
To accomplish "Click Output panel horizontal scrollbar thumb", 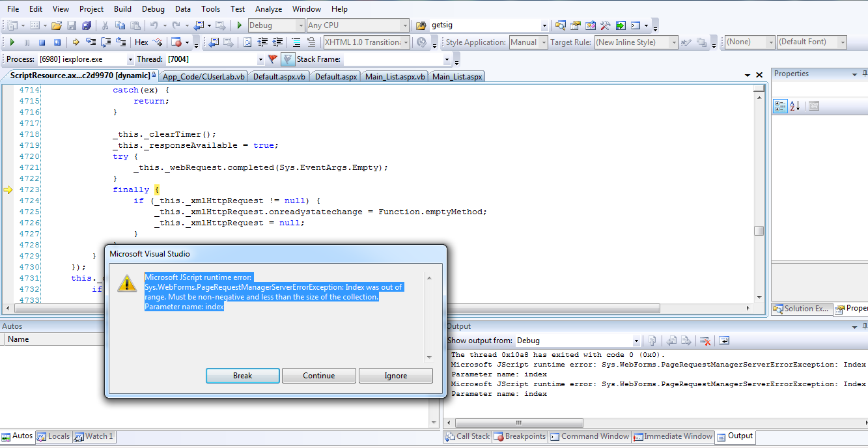I will (519, 422).
